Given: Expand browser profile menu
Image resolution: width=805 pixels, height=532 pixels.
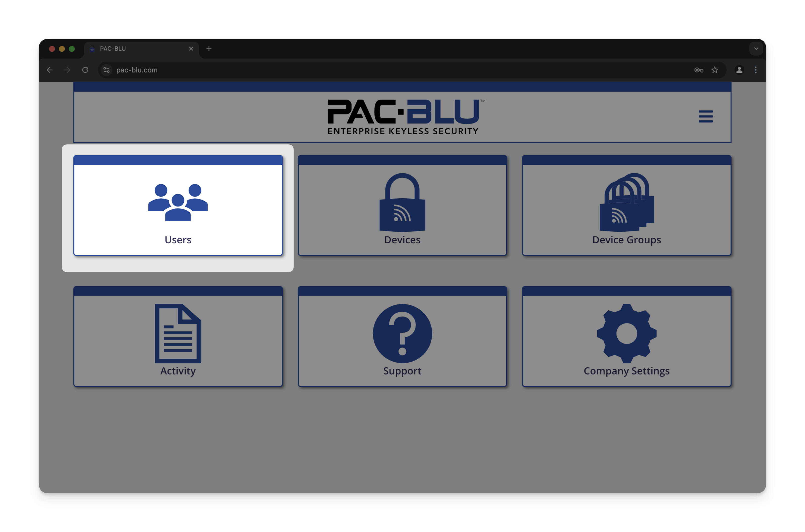Looking at the screenshot, I should pyautogui.click(x=739, y=70).
